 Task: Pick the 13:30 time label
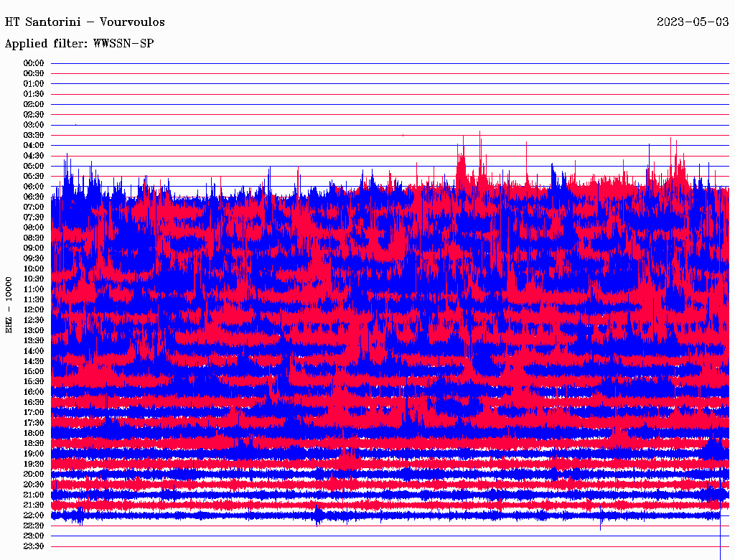tap(34, 340)
